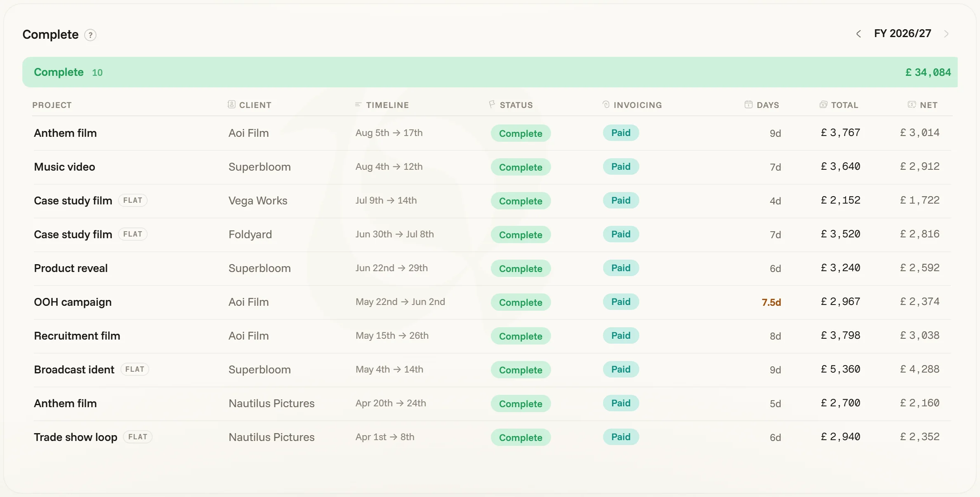980x497 pixels.
Task: Click Paid badge on Recruitment film row
Action: click(x=621, y=335)
